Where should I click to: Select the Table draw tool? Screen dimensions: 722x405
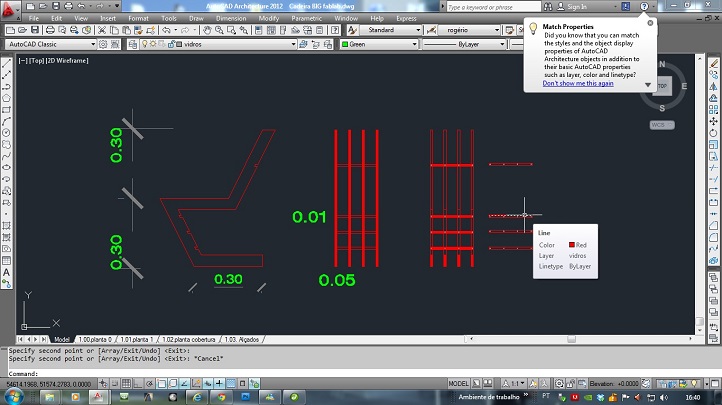click(x=6, y=260)
